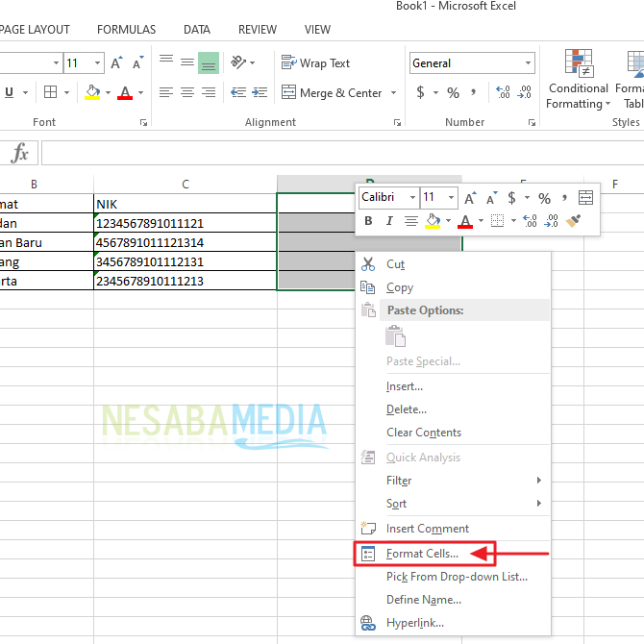Increase font size in ribbon
The width and height of the screenshot is (644, 644).
tap(116, 62)
